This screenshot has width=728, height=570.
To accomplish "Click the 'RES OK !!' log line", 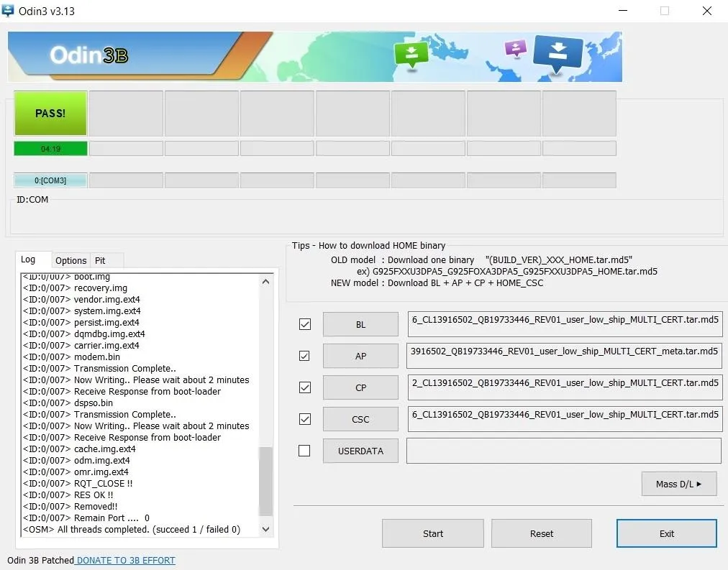I will (68, 495).
